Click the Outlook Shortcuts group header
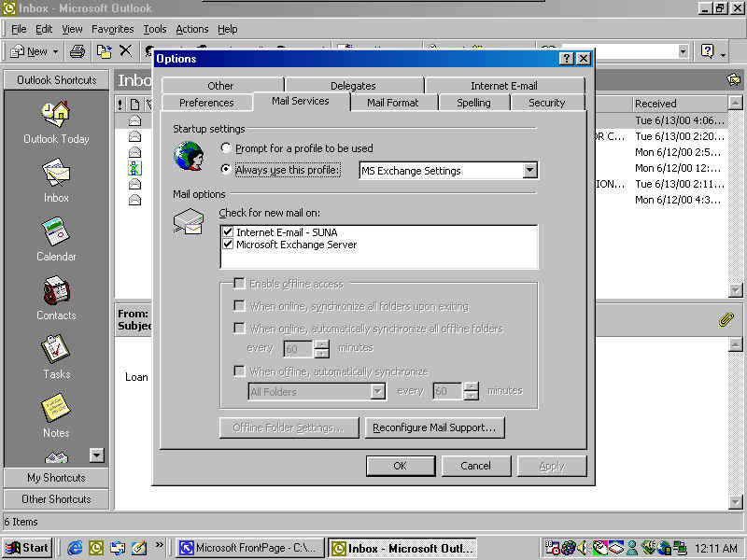747x560 pixels. tap(56, 80)
